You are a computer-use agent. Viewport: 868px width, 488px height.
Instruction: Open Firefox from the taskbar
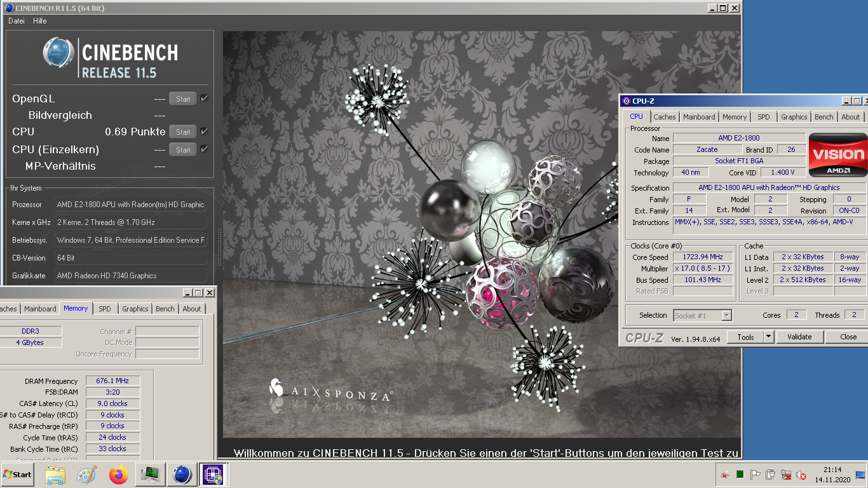coord(118,475)
